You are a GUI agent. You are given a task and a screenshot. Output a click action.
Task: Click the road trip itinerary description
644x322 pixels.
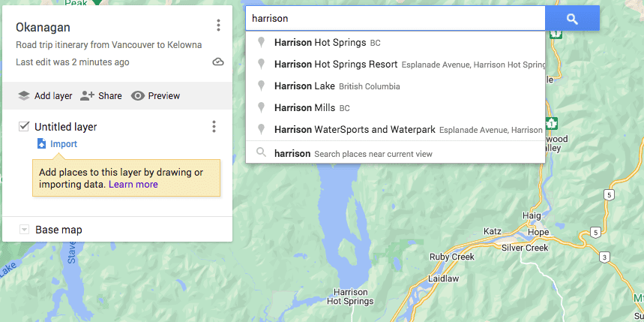109,45
